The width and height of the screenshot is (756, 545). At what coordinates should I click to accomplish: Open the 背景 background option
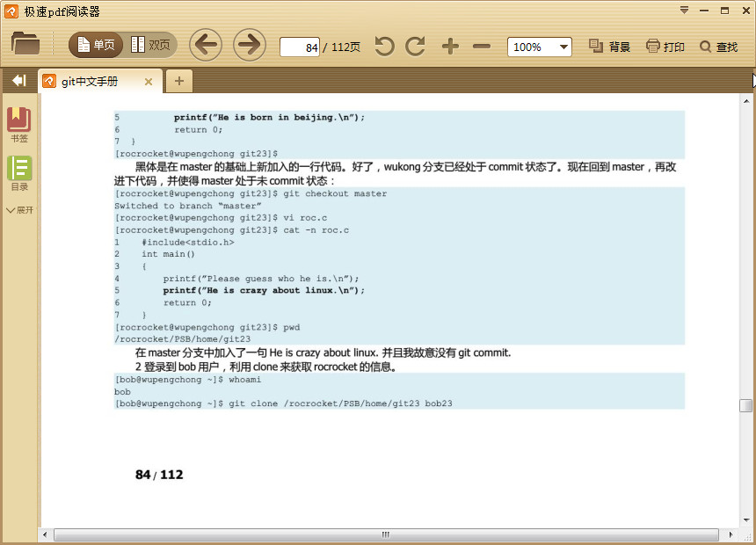coord(609,47)
